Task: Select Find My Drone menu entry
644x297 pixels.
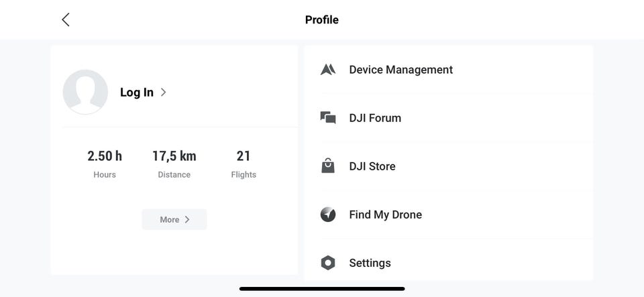Action: coord(386,215)
